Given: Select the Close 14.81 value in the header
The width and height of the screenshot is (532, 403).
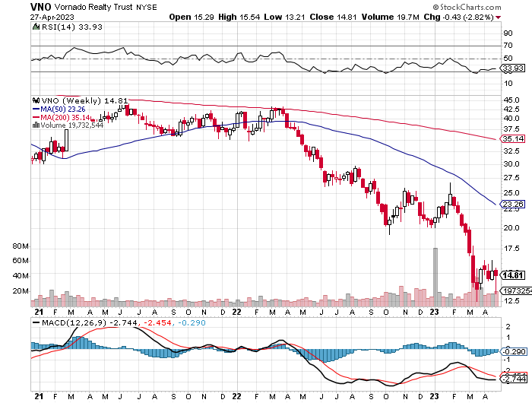Looking at the screenshot, I should pyautogui.click(x=333, y=17).
